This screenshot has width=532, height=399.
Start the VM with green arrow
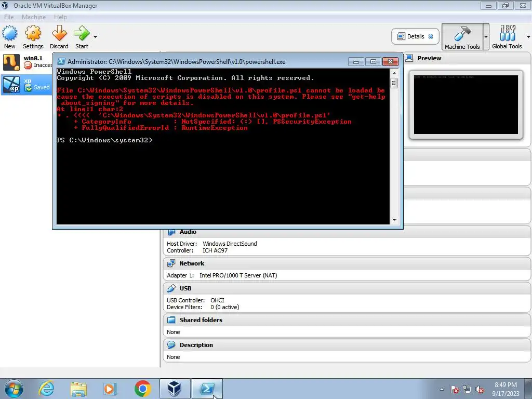(82, 33)
